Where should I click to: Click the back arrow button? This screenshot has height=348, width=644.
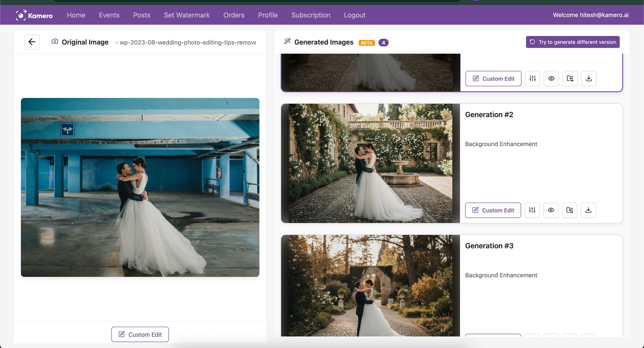coord(32,42)
